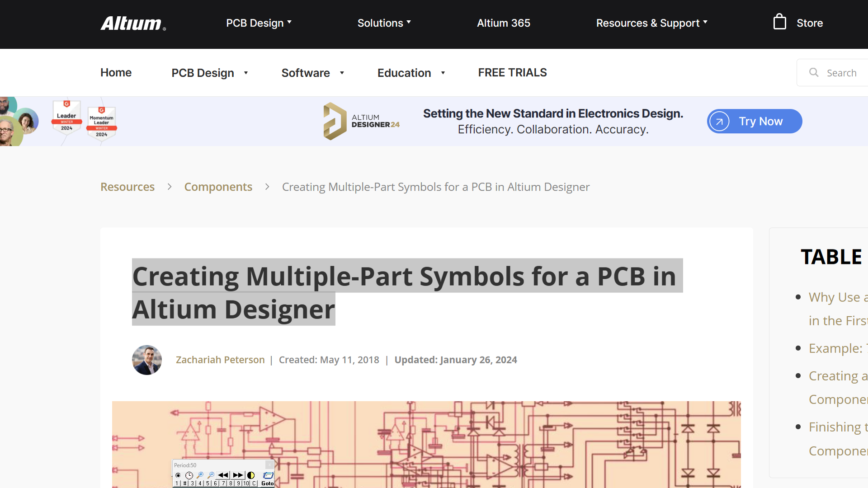Click the search magnifier icon
The width and height of the screenshot is (868, 488).
point(814,72)
